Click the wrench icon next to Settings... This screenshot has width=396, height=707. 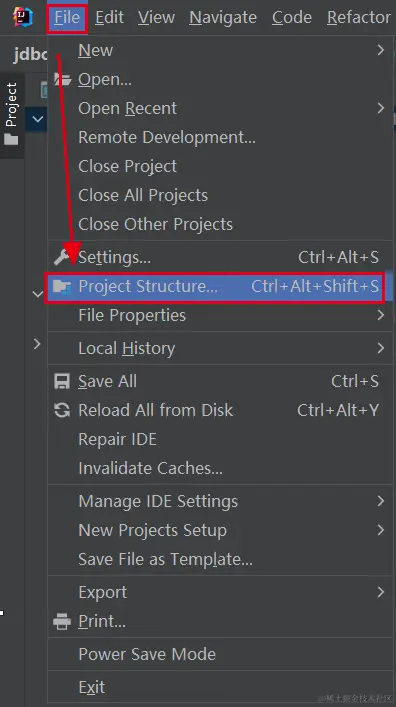[61, 257]
